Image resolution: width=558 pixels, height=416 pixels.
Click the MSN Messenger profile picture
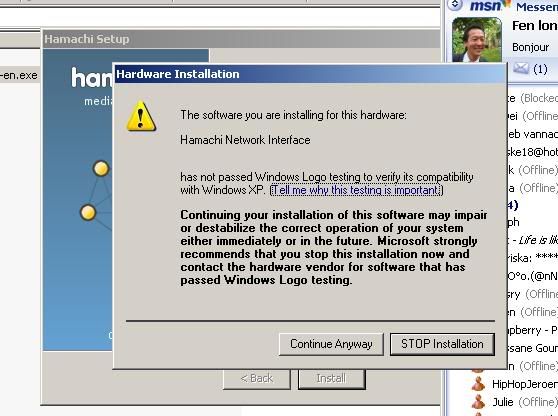click(477, 40)
